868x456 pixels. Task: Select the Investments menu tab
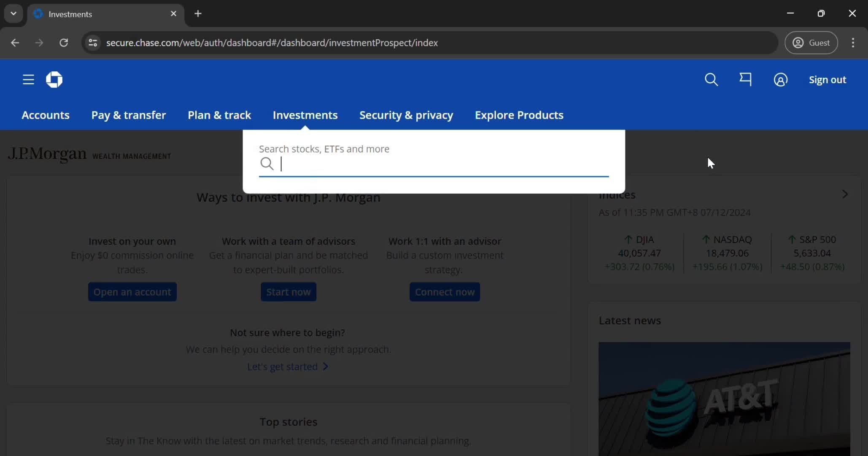pyautogui.click(x=305, y=115)
